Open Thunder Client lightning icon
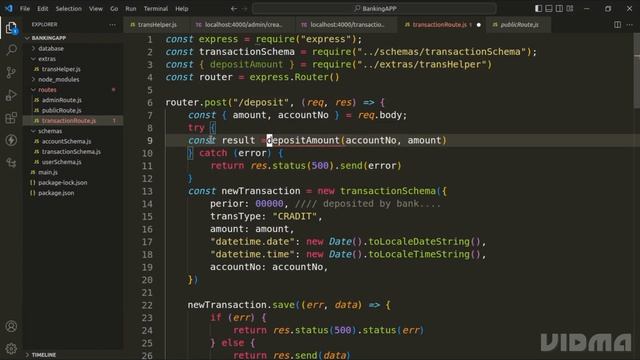This screenshot has height=360, width=640. tap(11, 140)
